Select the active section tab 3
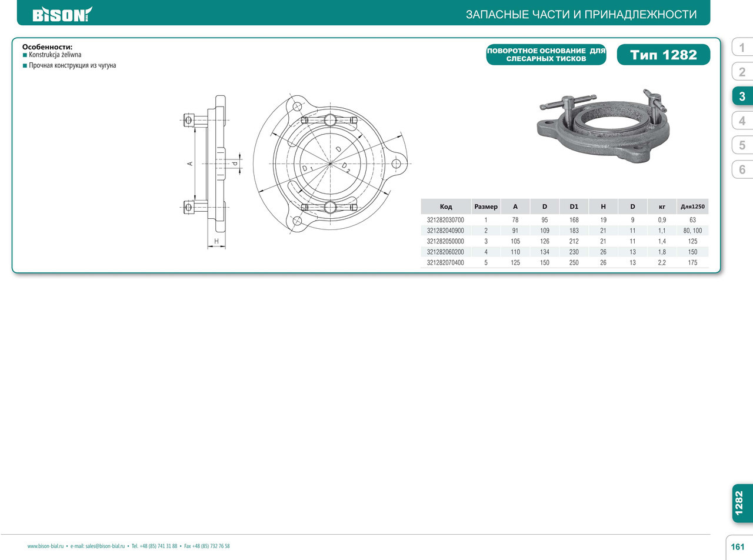Viewport: 753px width, 560px height. click(x=742, y=96)
